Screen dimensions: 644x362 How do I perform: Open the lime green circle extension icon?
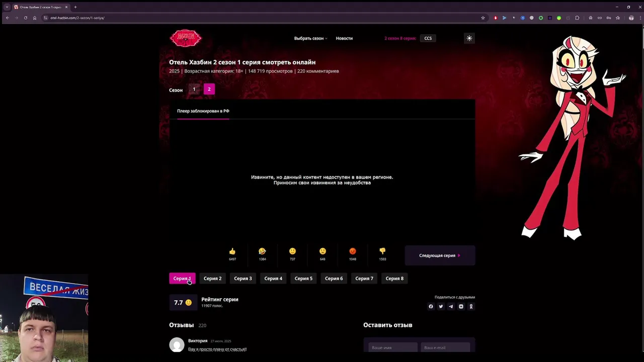[559, 18]
